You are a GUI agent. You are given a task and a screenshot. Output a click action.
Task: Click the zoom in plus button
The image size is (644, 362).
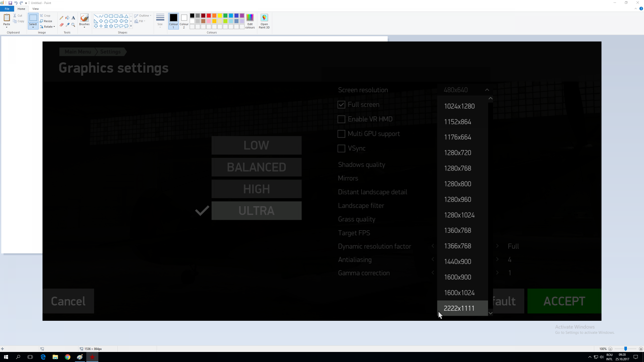(641, 349)
